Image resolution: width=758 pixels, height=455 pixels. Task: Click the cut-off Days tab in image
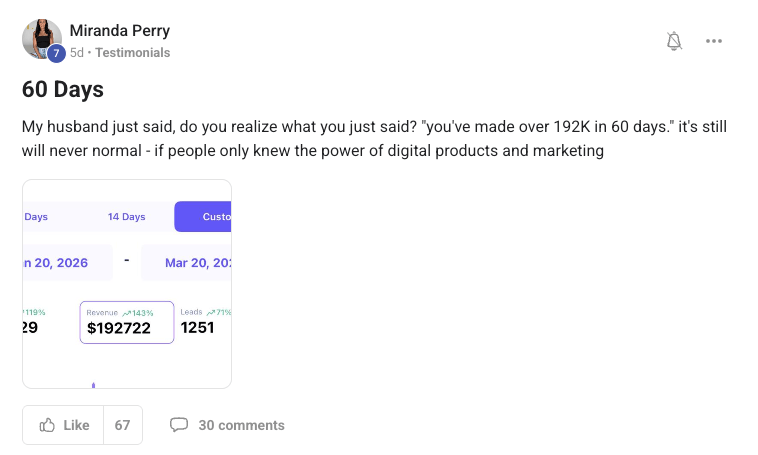click(x=36, y=217)
